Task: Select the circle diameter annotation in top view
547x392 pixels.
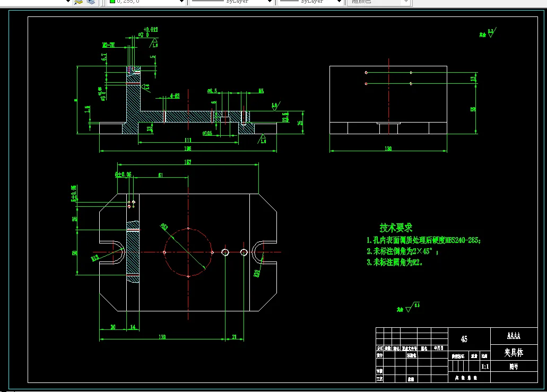Action: (x=164, y=227)
